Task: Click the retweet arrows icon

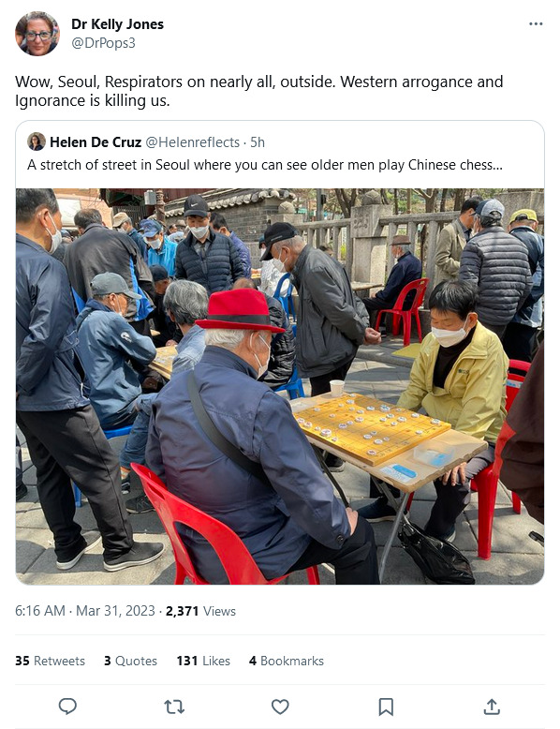Action: click(174, 707)
